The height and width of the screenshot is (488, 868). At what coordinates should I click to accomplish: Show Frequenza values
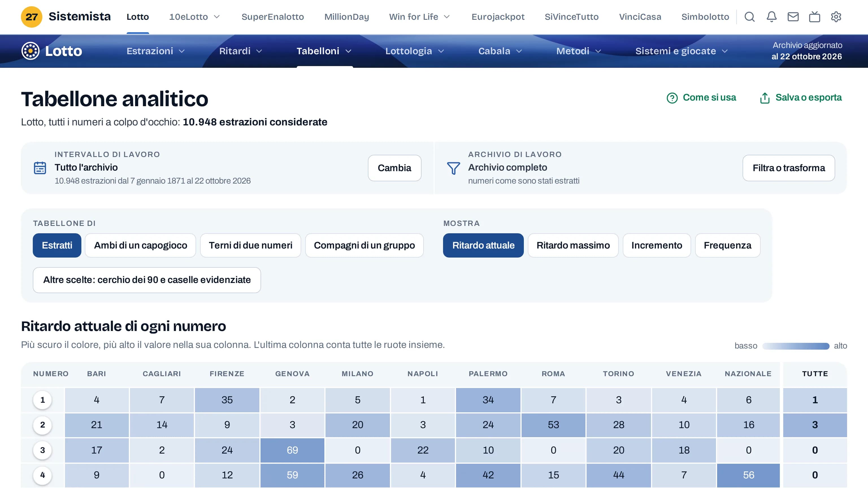coord(728,245)
